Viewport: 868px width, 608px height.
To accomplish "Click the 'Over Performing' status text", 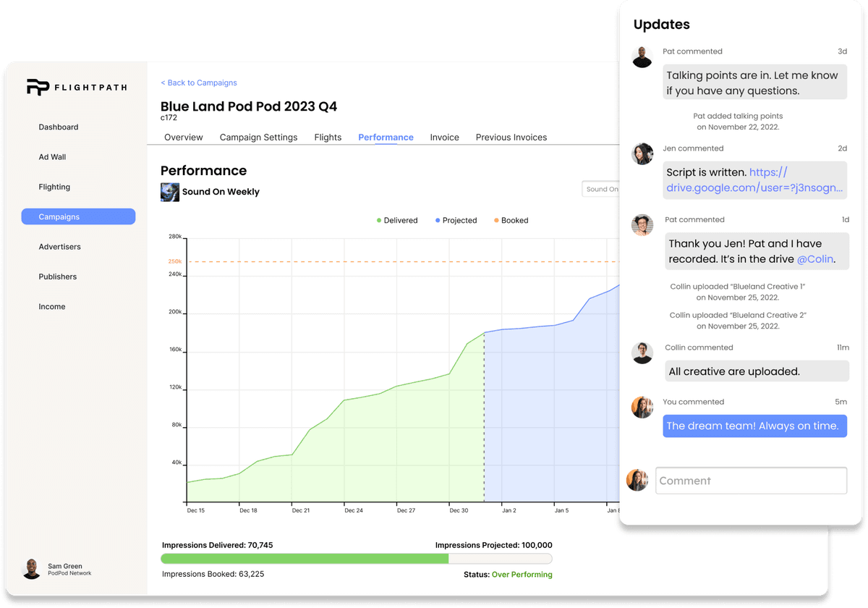I will coord(522,575).
